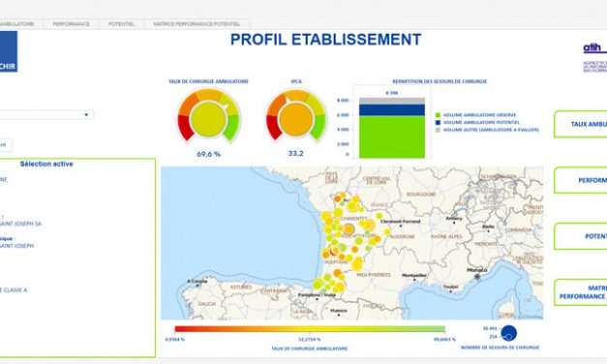Viewport: 607px width, 364px height.
Task: Click the Potentiel side button
Action: click(580, 236)
